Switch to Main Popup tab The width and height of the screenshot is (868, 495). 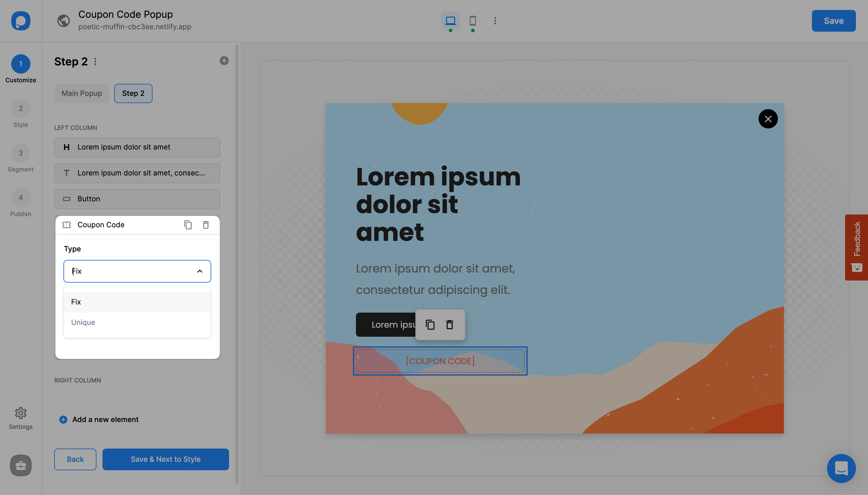(x=82, y=93)
